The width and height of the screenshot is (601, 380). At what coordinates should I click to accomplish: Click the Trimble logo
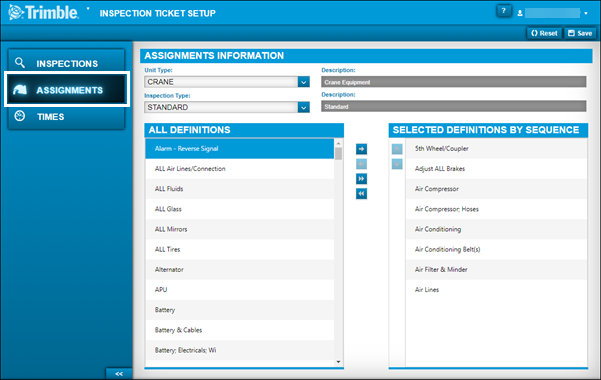(43, 12)
